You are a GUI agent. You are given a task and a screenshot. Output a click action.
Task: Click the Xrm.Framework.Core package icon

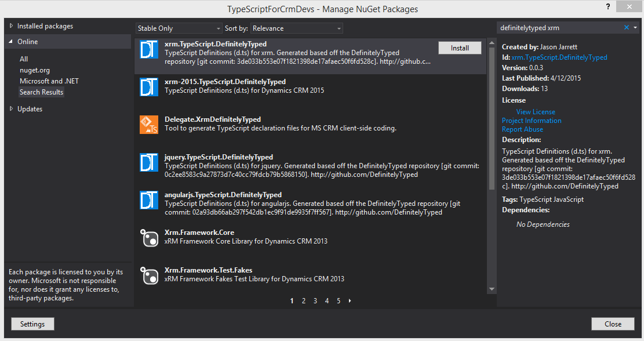(148, 238)
